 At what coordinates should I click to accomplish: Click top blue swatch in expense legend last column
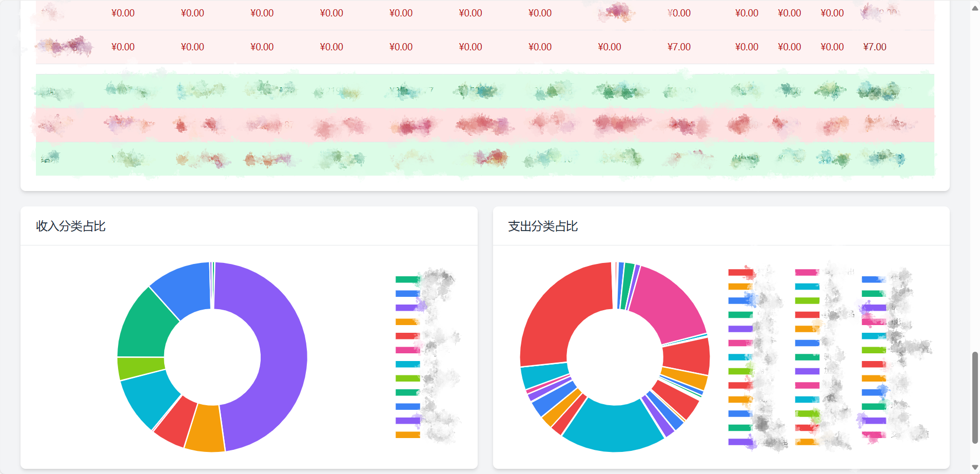pyautogui.click(x=874, y=279)
